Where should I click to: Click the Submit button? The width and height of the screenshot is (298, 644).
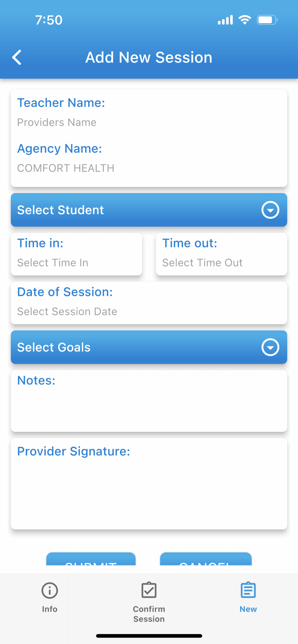pos(91,559)
